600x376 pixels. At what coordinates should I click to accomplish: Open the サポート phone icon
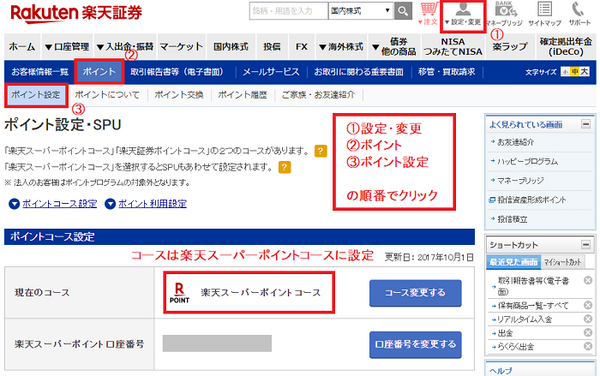click(x=578, y=9)
